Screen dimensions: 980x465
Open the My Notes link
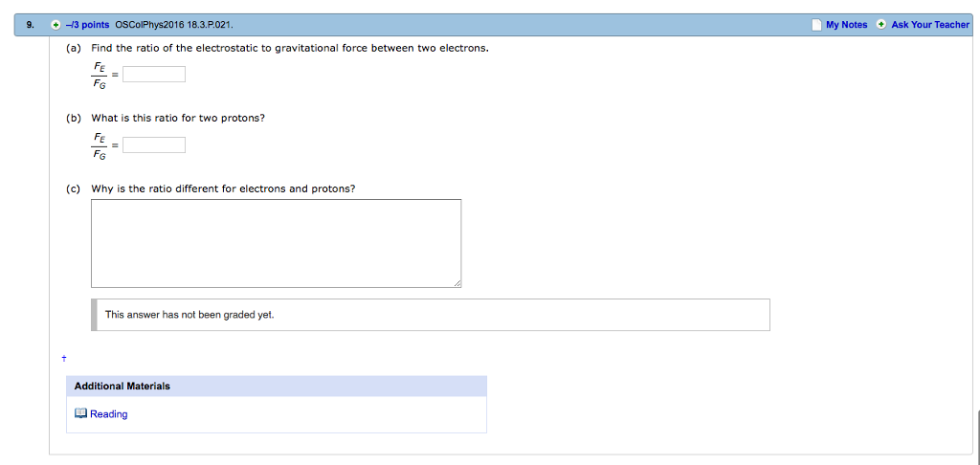[846, 25]
